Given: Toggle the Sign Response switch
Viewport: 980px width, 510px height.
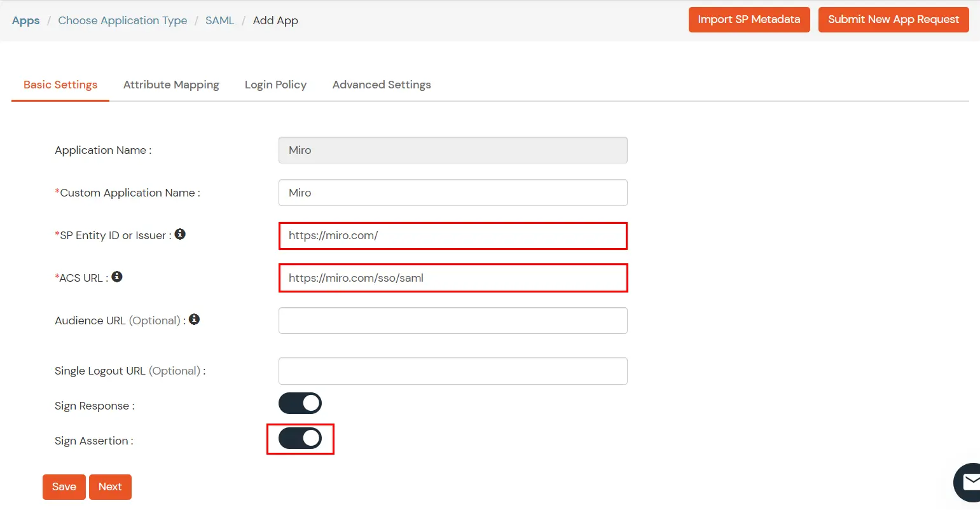Looking at the screenshot, I should click(x=300, y=403).
